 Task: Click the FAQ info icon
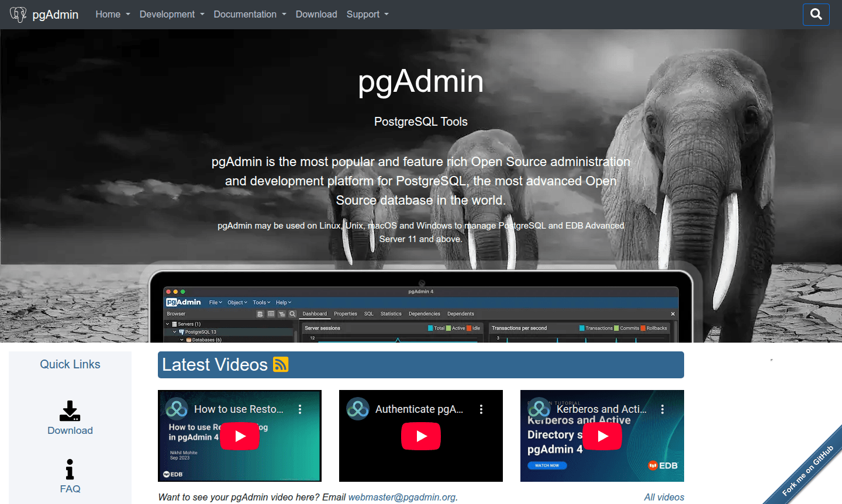tap(70, 469)
